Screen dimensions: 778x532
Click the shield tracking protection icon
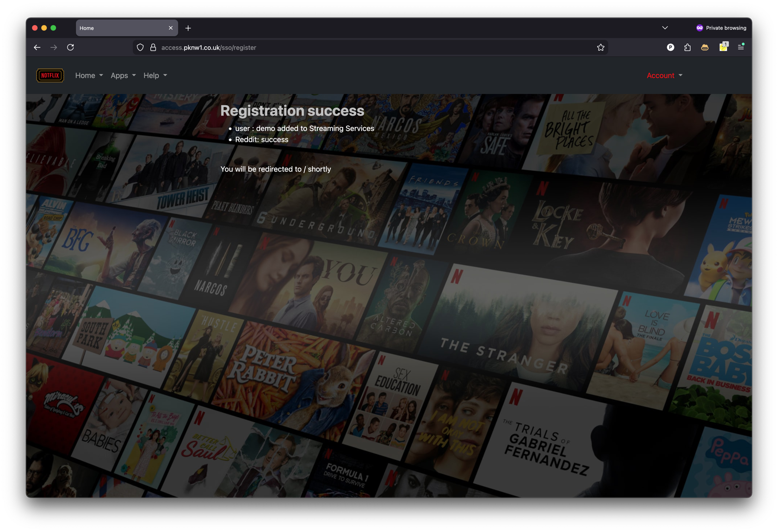coord(140,48)
